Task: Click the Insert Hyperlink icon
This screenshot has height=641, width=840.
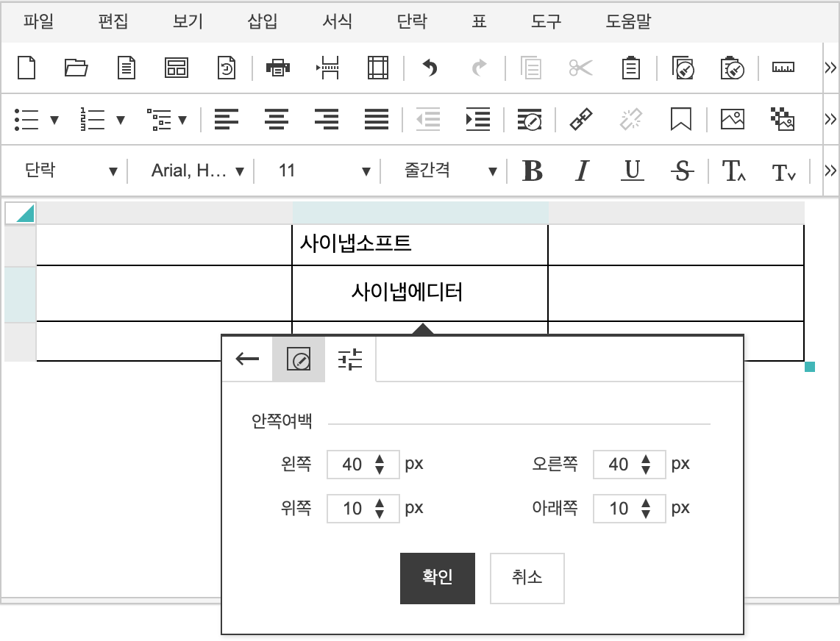Action: 581,119
